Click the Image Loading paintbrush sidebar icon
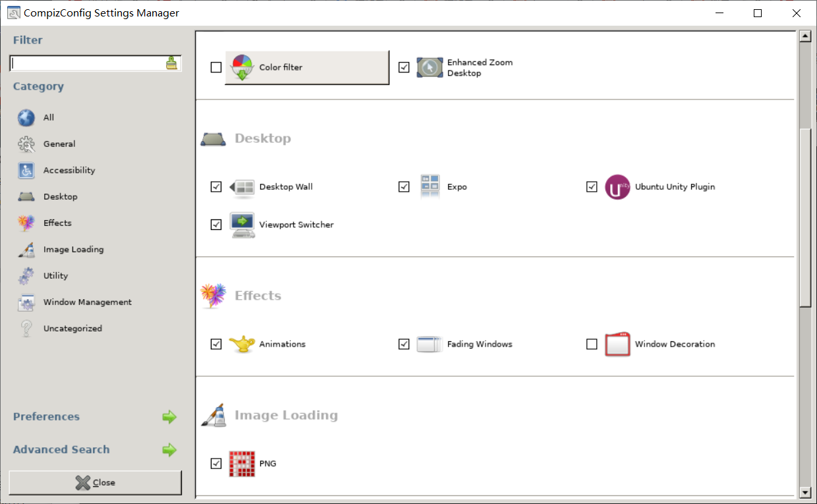 [26, 250]
